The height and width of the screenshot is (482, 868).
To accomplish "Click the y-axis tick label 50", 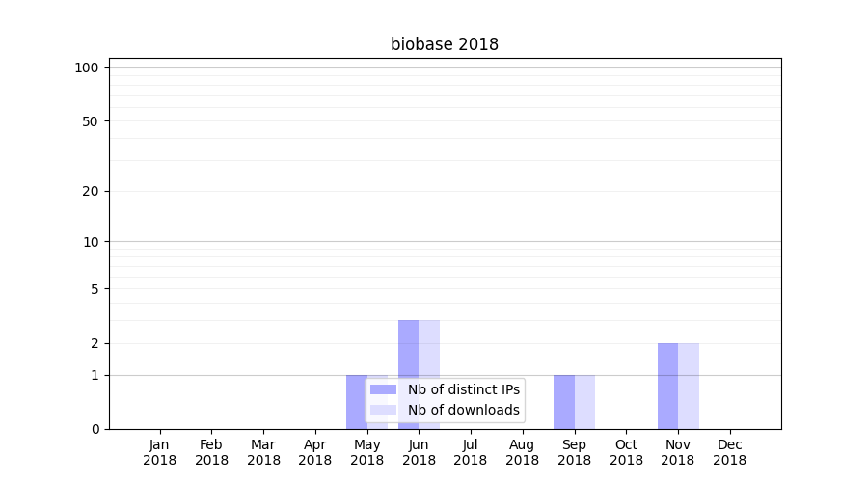I will pos(91,121).
